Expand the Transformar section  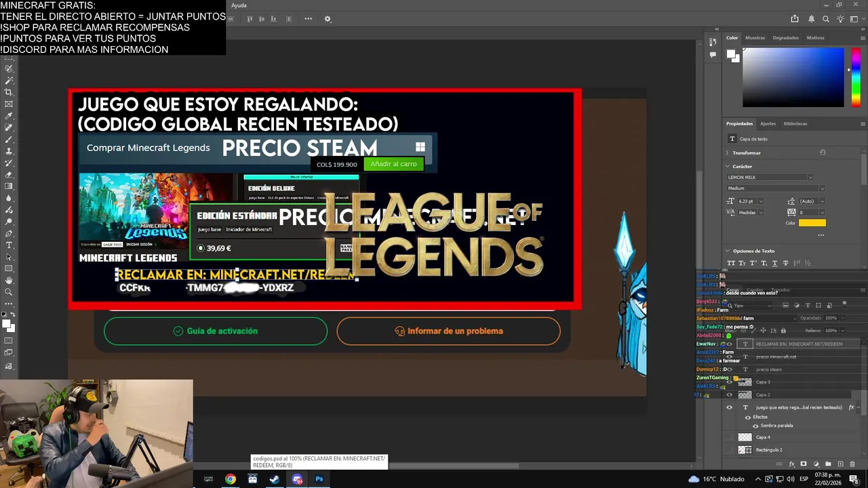point(728,153)
